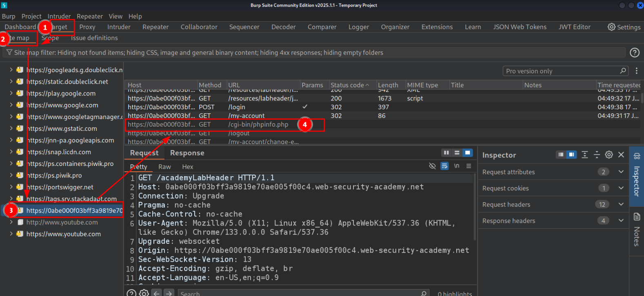Sort by MIME type column header
The image size is (644, 296).
pos(427,85)
